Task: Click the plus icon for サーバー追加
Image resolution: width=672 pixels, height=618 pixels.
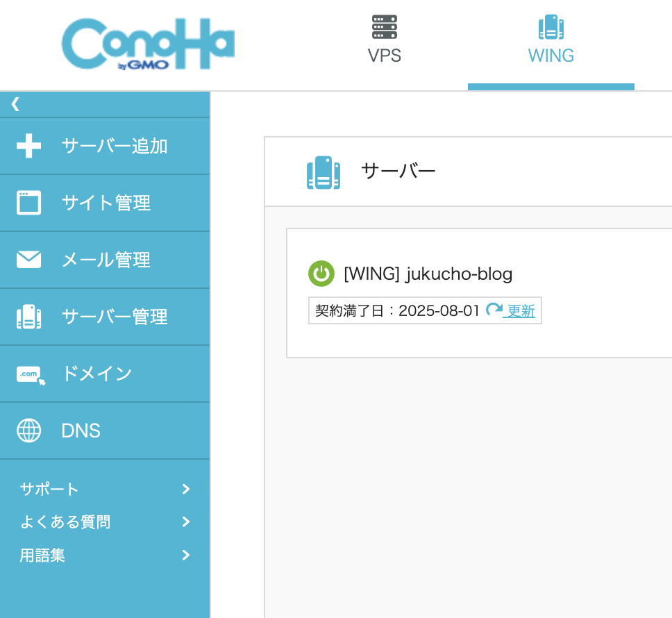Action: click(x=28, y=146)
